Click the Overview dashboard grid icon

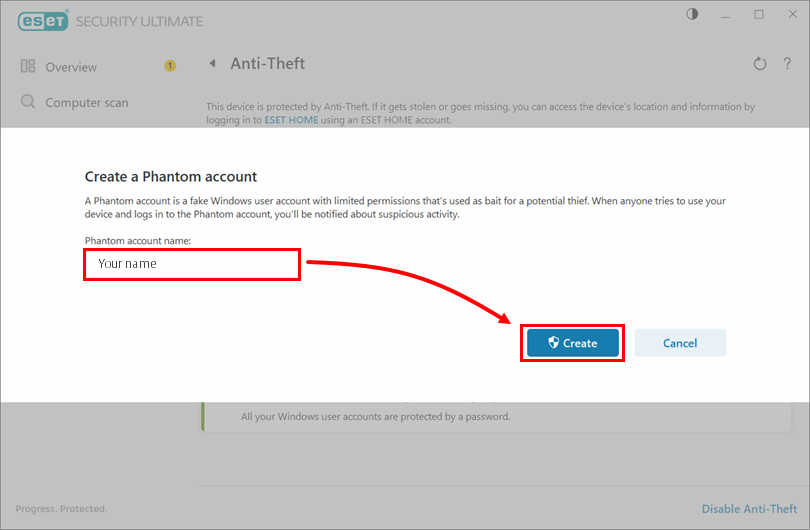[27, 67]
